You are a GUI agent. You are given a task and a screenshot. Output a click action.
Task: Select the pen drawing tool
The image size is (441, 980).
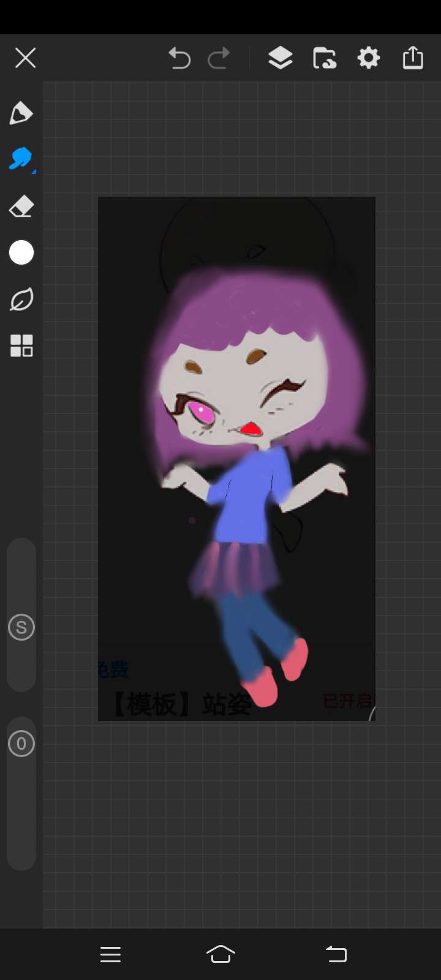21,113
